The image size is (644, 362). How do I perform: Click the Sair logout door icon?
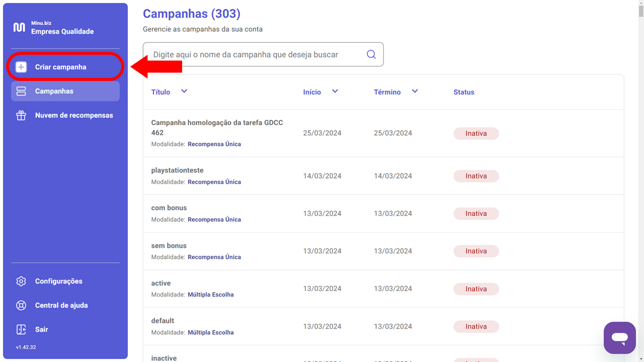point(21,329)
